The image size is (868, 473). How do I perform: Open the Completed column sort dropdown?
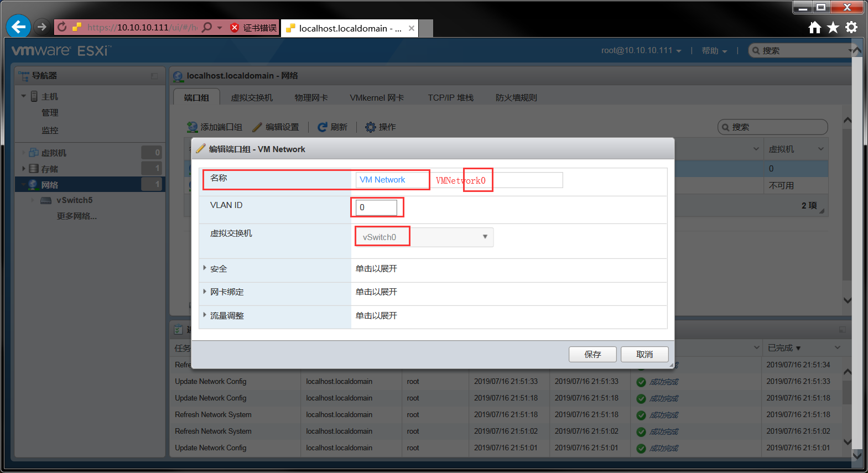coord(838,347)
